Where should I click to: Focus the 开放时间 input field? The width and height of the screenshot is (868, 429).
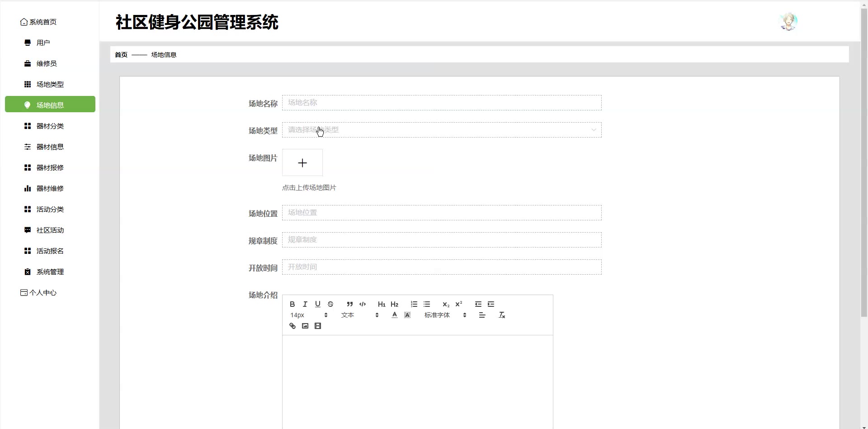pyautogui.click(x=442, y=267)
